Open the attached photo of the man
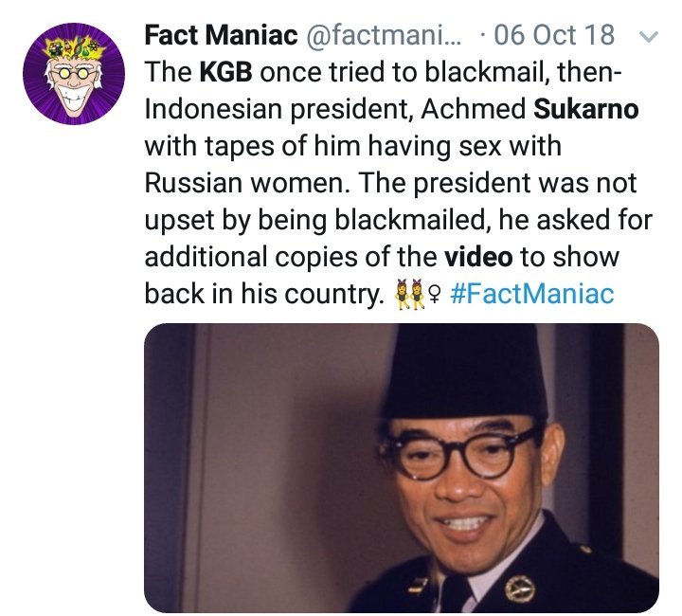The height and width of the screenshot is (616, 682). pos(401,467)
